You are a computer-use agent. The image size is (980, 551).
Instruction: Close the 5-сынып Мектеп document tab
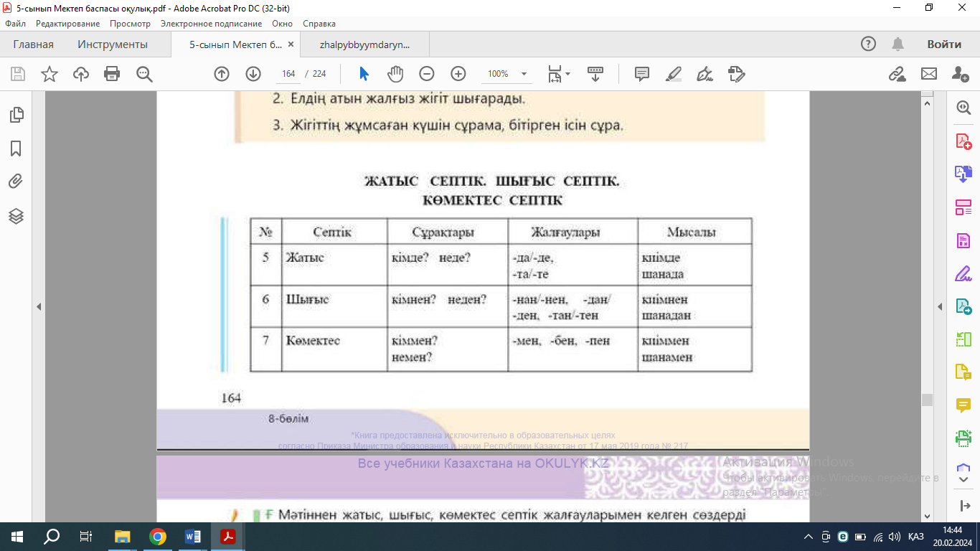click(x=291, y=44)
